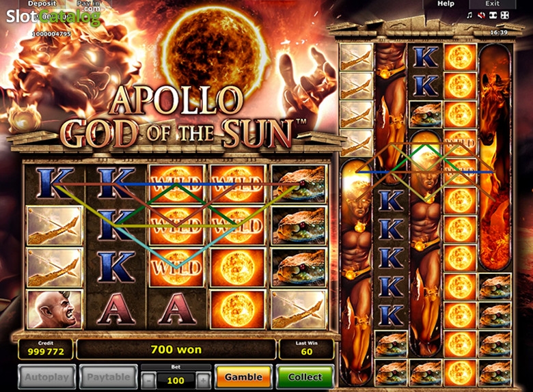Switch to fullscreen with expand arrows icon

[x=505, y=15]
